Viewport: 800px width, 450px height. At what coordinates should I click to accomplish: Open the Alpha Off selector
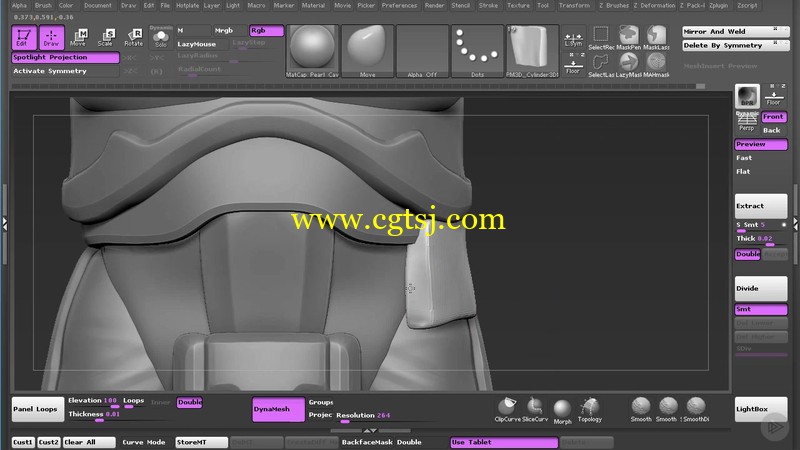pyautogui.click(x=422, y=51)
